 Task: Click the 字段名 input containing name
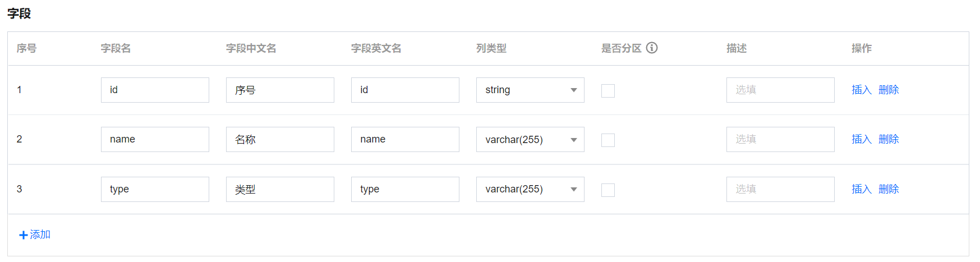[x=155, y=139]
